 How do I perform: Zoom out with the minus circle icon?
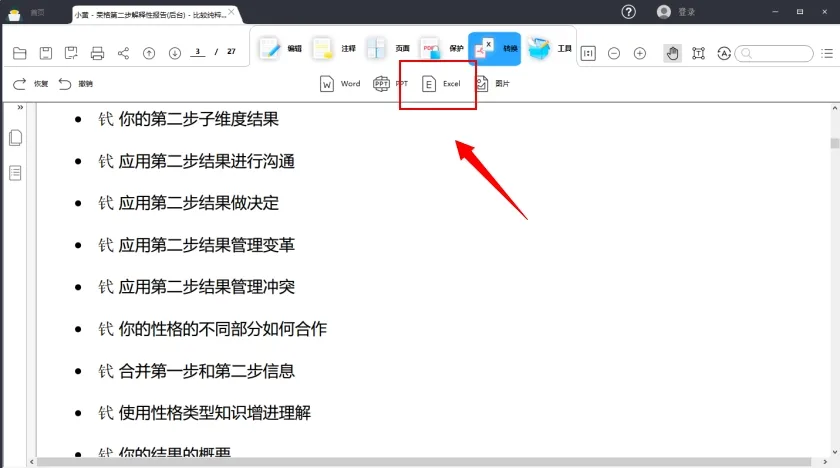click(614, 53)
